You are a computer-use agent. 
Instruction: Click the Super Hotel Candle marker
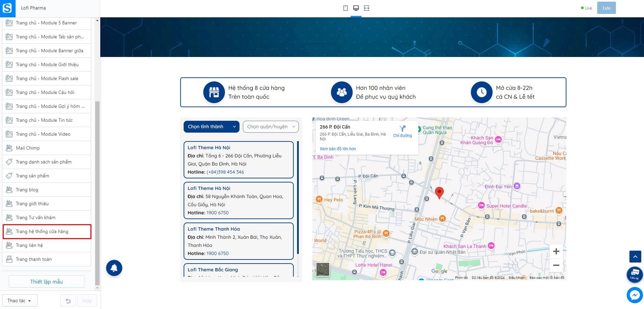pos(481,206)
